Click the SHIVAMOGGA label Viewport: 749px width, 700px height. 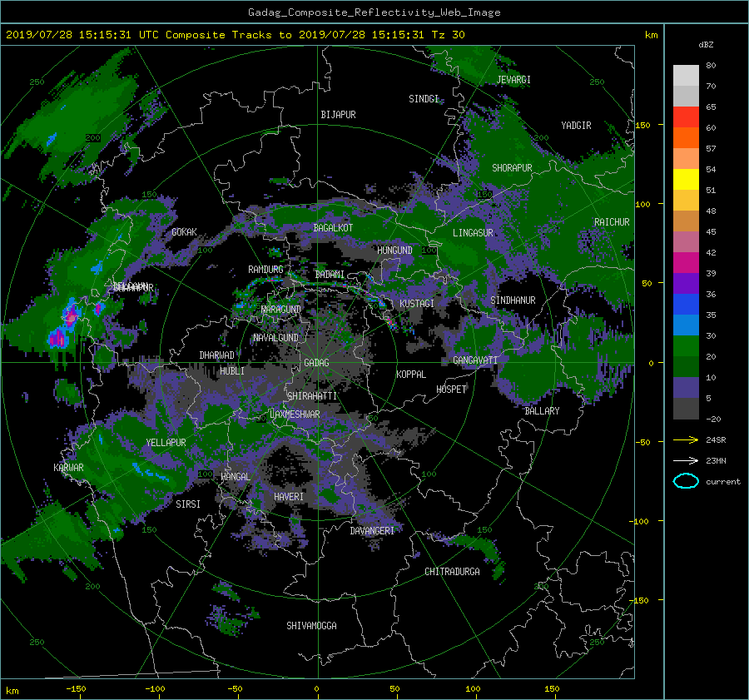[x=311, y=626]
